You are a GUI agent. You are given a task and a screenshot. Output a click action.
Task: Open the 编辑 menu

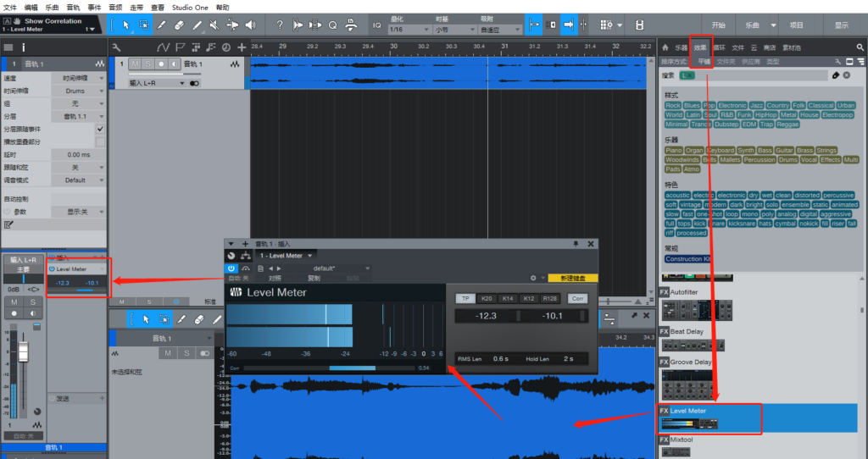pos(31,8)
